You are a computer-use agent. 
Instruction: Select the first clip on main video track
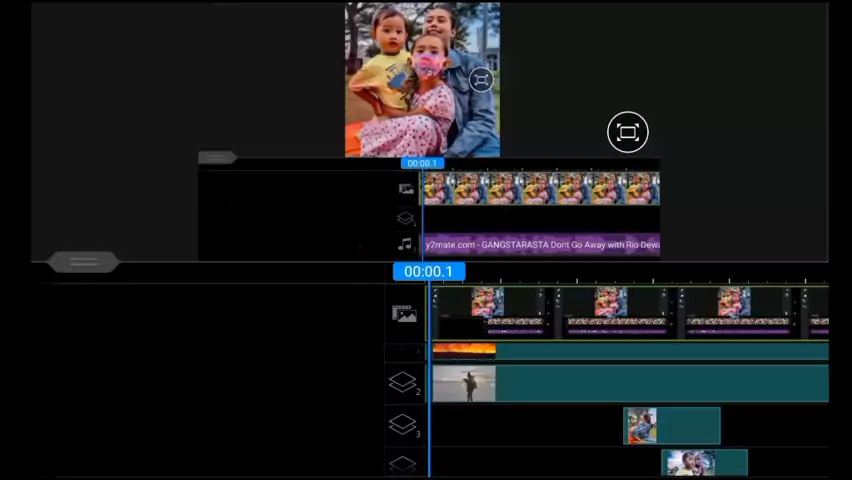[x=491, y=312]
